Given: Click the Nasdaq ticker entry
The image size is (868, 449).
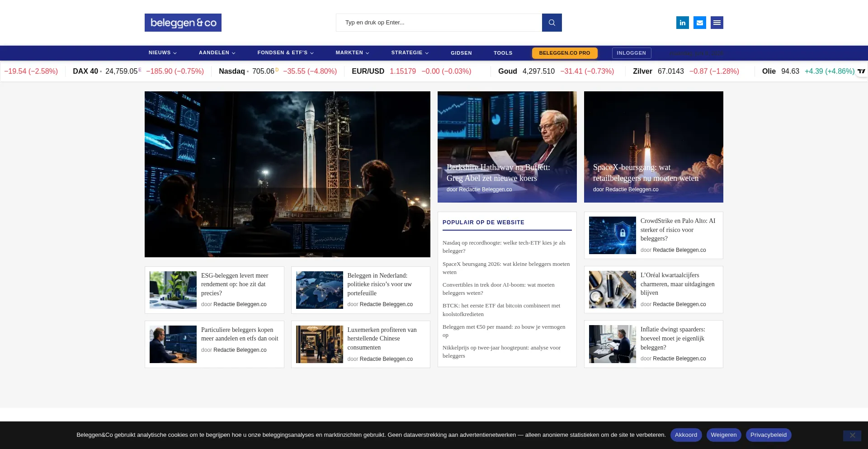Looking at the screenshot, I should (278, 71).
